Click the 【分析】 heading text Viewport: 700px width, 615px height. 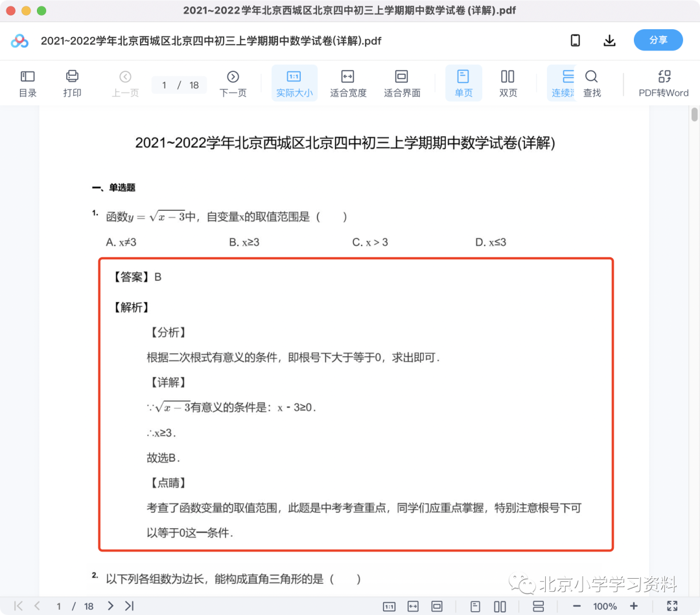[x=169, y=332]
